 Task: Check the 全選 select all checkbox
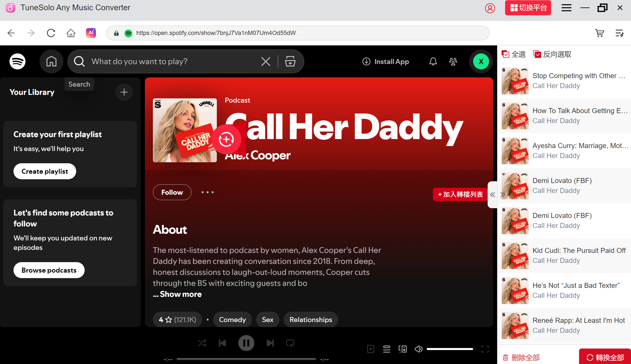[x=505, y=54]
